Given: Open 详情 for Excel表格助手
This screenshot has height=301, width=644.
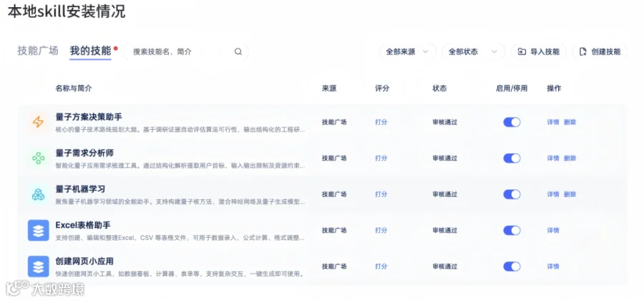Looking at the screenshot, I should point(553,230).
